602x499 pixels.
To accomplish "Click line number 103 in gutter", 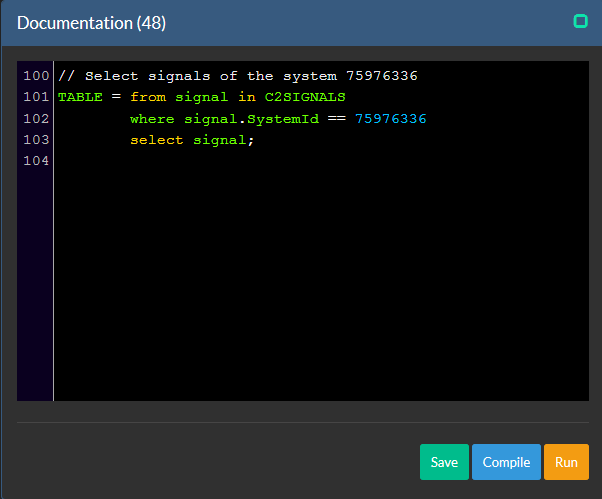I will (35, 140).
